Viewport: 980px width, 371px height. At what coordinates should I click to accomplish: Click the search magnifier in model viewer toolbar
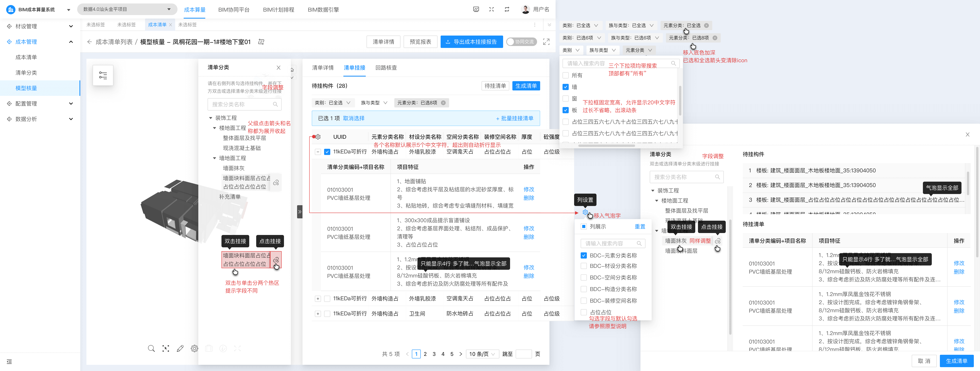(x=151, y=348)
